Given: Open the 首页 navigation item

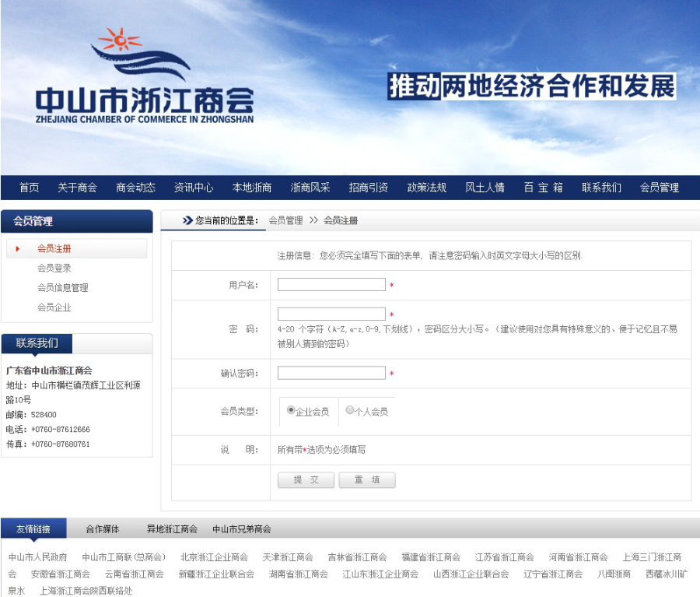Looking at the screenshot, I should pyautogui.click(x=29, y=188).
